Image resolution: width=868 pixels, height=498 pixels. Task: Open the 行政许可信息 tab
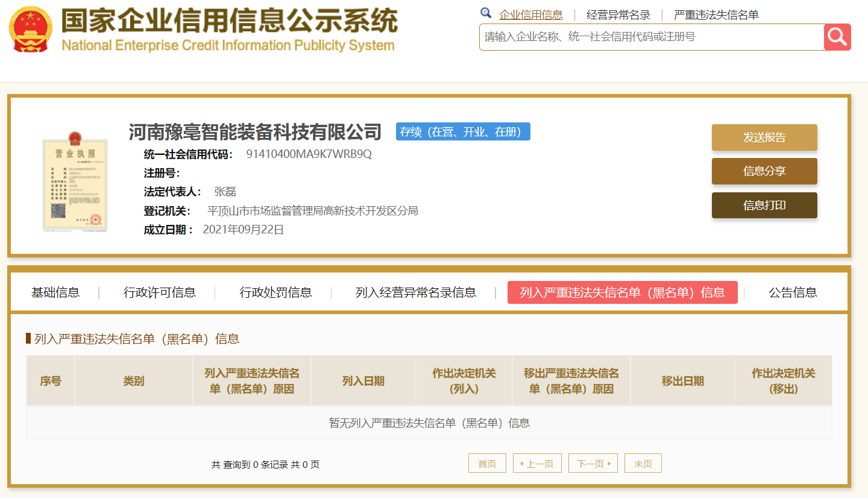pyautogui.click(x=160, y=292)
